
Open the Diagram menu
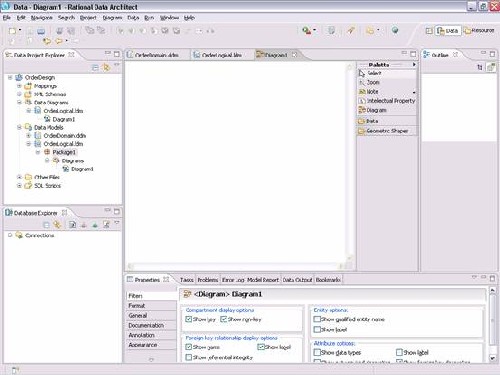click(x=112, y=18)
